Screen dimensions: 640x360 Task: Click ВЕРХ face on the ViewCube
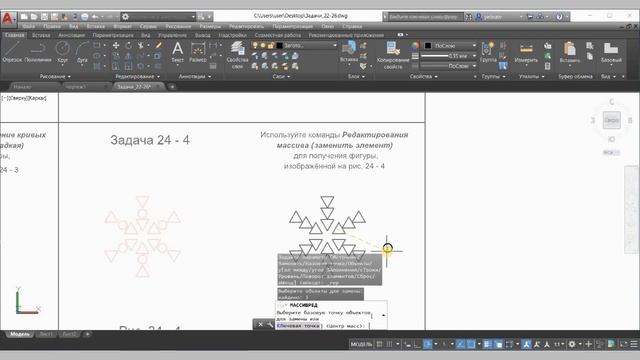point(611,120)
